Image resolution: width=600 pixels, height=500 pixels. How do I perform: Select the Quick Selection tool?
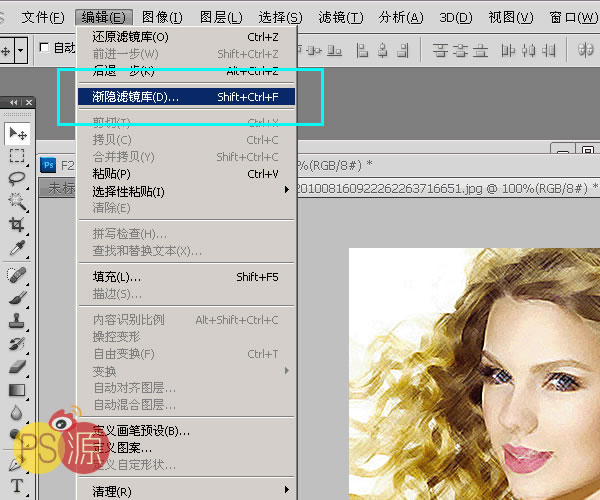click(17, 201)
